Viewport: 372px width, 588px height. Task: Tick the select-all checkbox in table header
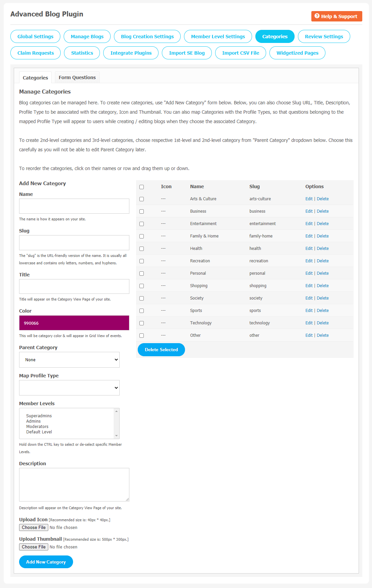141,187
